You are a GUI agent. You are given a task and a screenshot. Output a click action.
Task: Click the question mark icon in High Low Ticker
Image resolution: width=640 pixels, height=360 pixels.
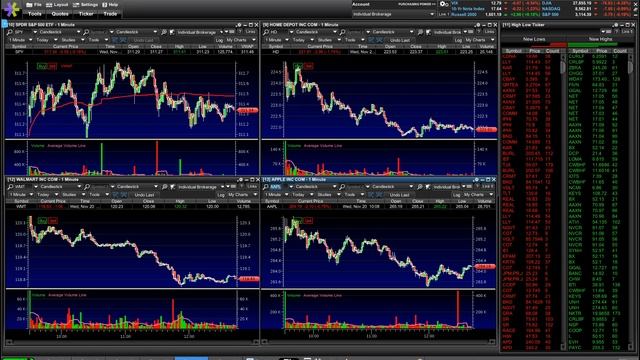[x=617, y=31]
